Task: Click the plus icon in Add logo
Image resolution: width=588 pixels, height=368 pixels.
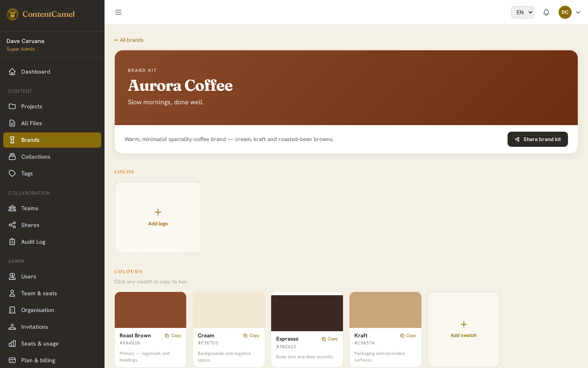Action: pyautogui.click(x=158, y=212)
